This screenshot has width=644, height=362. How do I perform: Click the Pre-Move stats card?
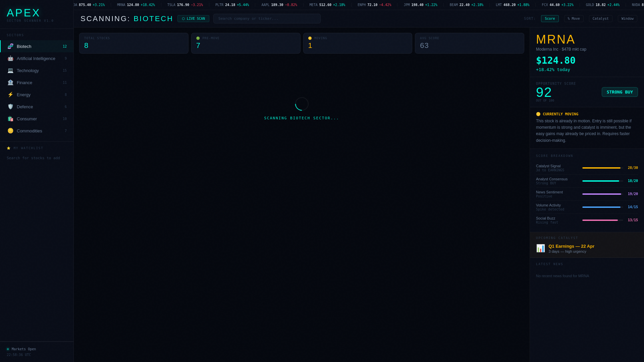[246, 43]
